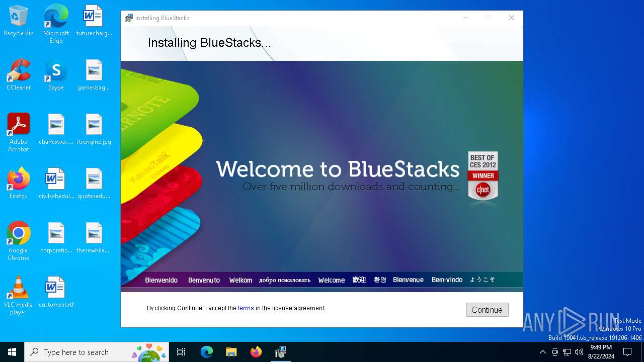This screenshot has height=362, width=644.
Task: Select the Microsoft Edge desktop shortcut
Action: (x=56, y=24)
